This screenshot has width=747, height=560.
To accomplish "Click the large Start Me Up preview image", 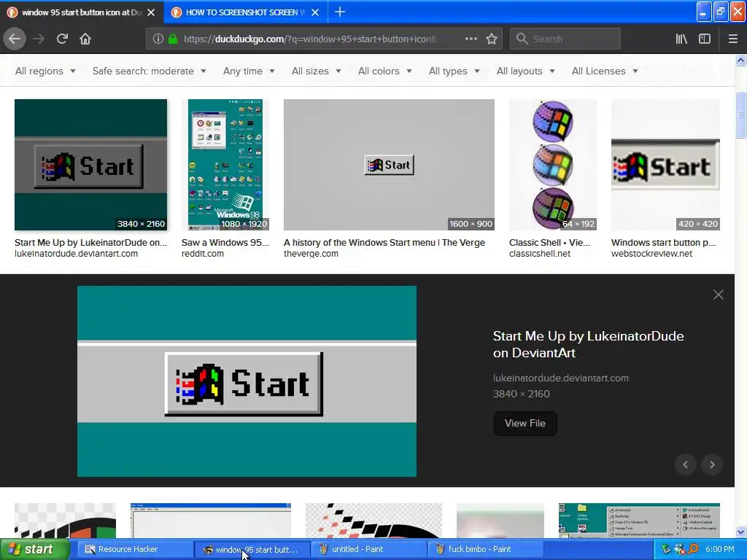I will (247, 381).
